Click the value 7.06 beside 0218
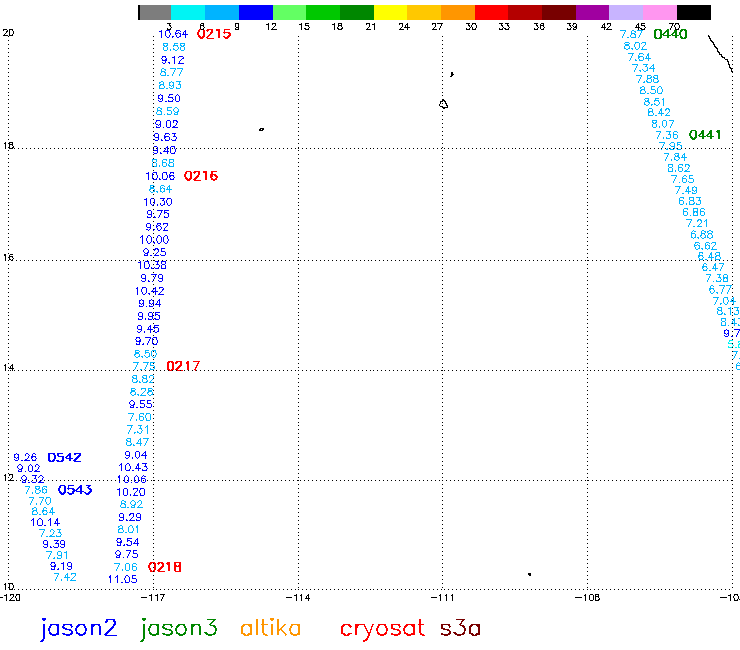 coord(126,567)
